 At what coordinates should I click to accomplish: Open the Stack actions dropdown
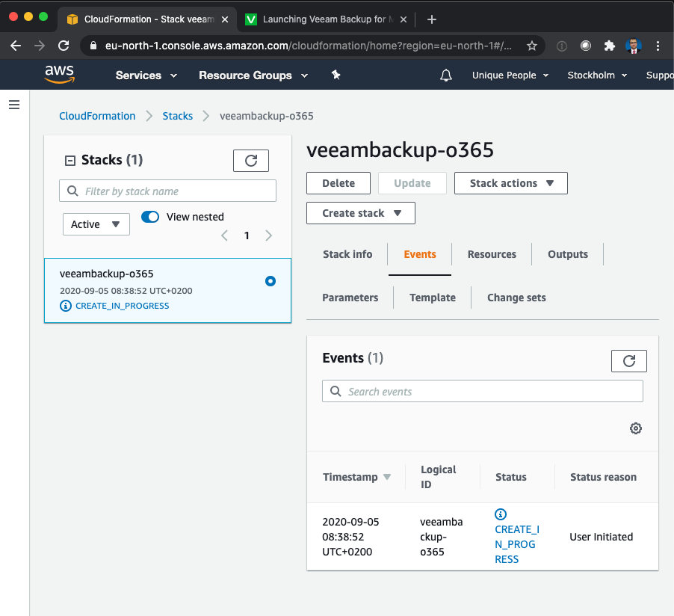pyautogui.click(x=510, y=183)
